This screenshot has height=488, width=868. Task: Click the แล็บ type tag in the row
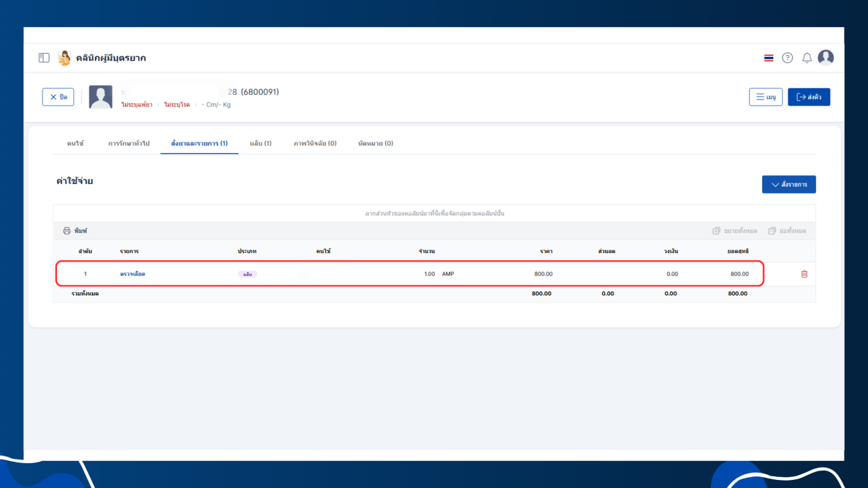click(x=247, y=274)
